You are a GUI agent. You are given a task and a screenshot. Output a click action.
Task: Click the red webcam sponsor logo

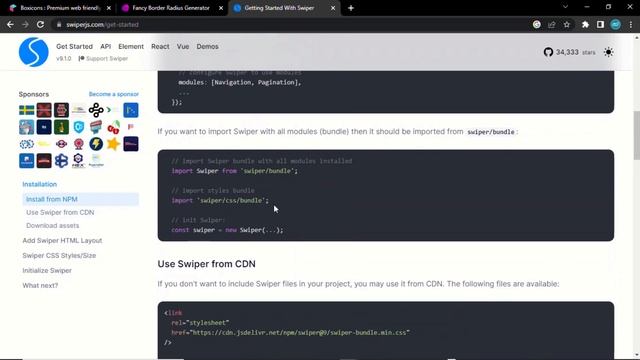[79, 144]
